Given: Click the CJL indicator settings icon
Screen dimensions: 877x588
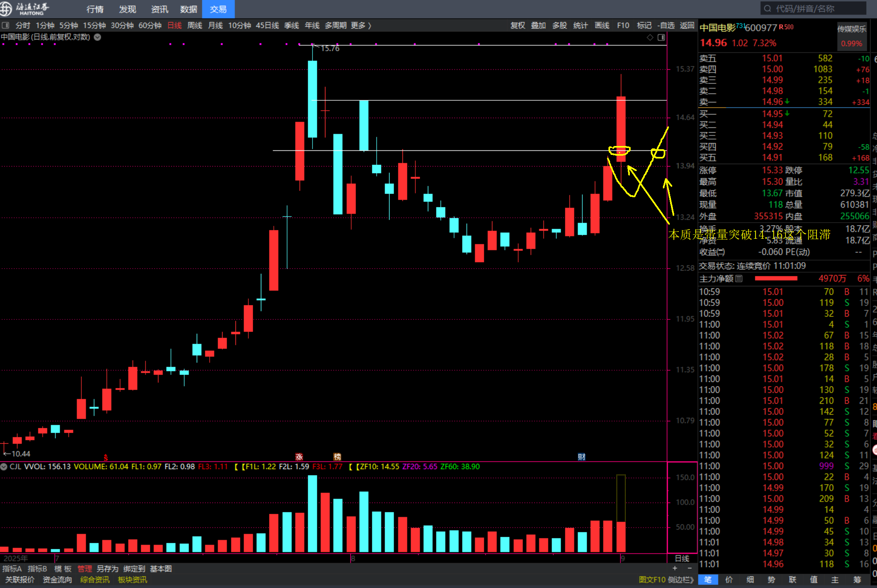Looking at the screenshot, I should coord(4,467).
